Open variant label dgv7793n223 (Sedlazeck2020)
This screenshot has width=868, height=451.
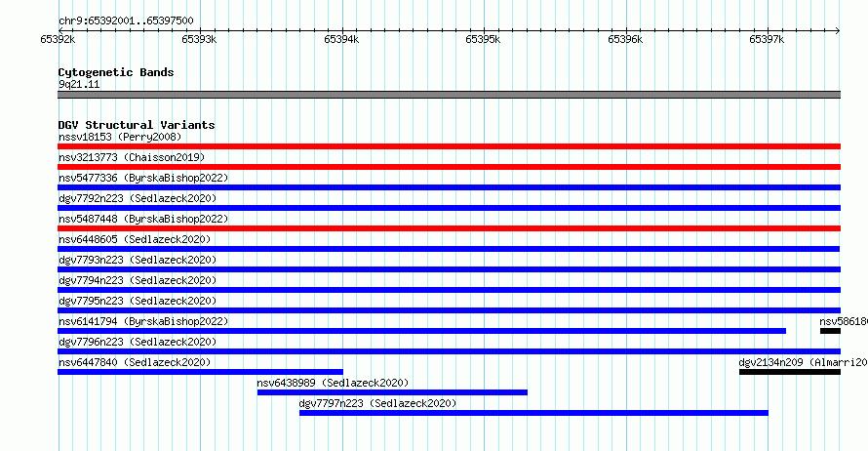(x=138, y=260)
